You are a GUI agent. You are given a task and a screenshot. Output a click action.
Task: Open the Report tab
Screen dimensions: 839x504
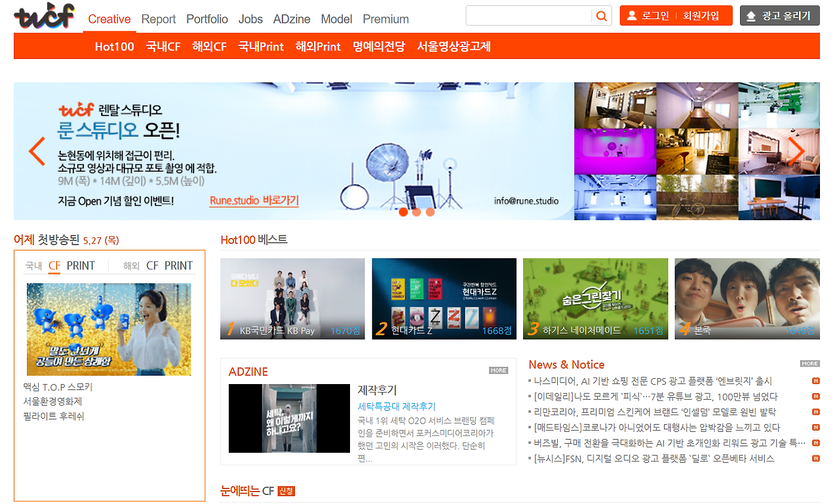pyautogui.click(x=159, y=19)
